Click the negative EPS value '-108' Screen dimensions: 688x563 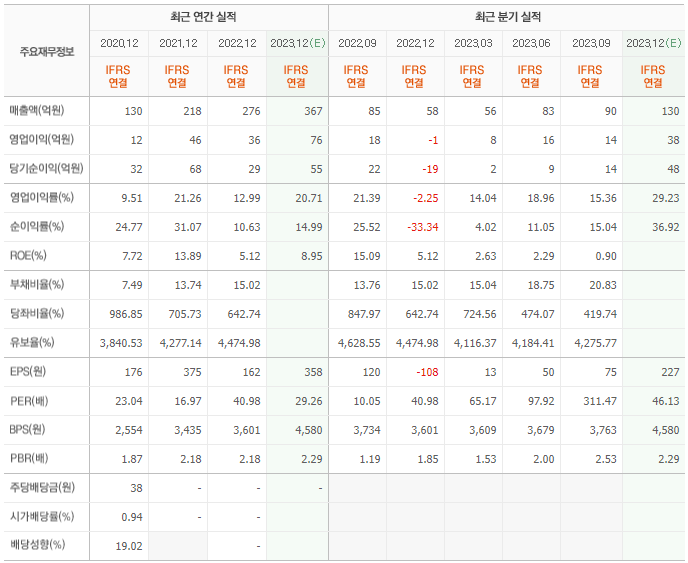click(x=428, y=373)
